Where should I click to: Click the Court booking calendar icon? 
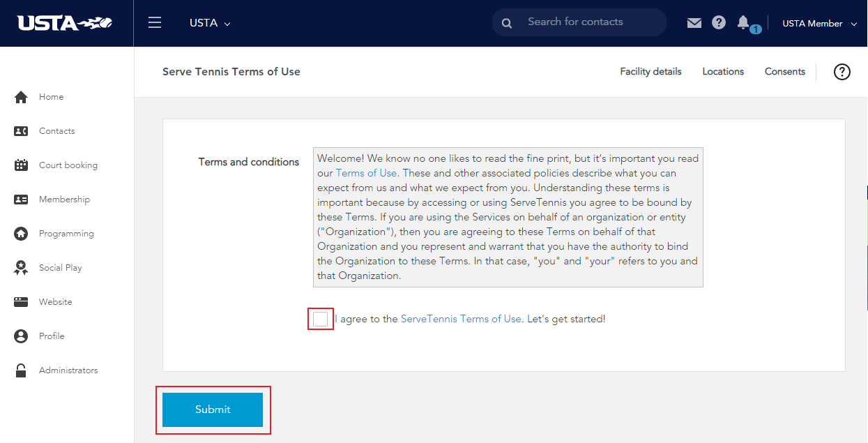(x=21, y=165)
